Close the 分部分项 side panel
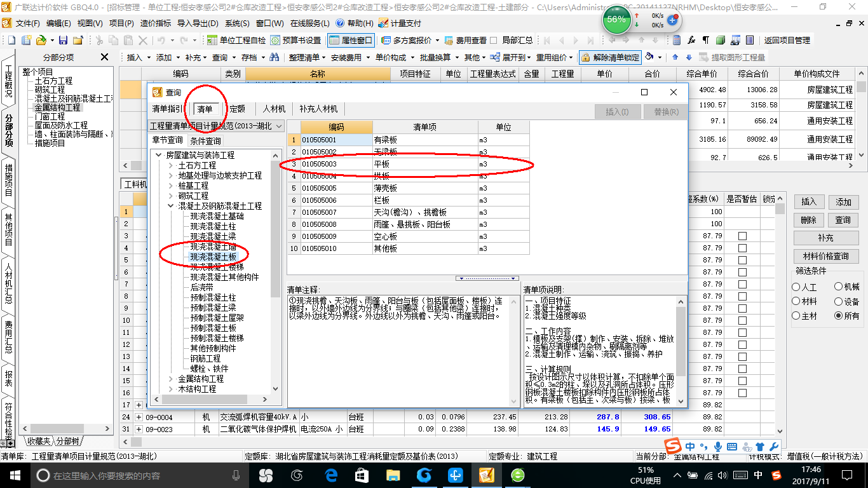 tap(105, 57)
